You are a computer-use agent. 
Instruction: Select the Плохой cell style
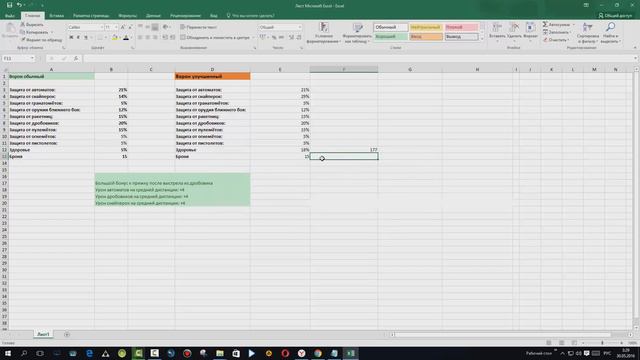(x=461, y=27)
